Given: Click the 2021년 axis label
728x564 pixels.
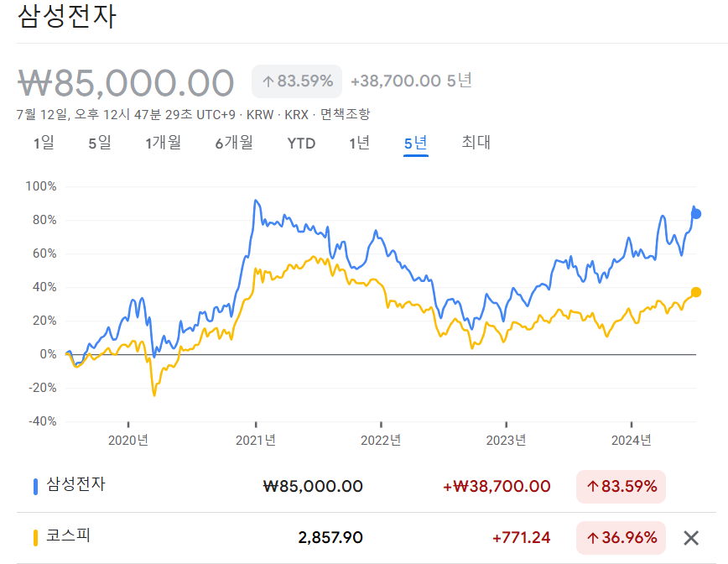Looking at the screenshot, I should coord(256,440).
